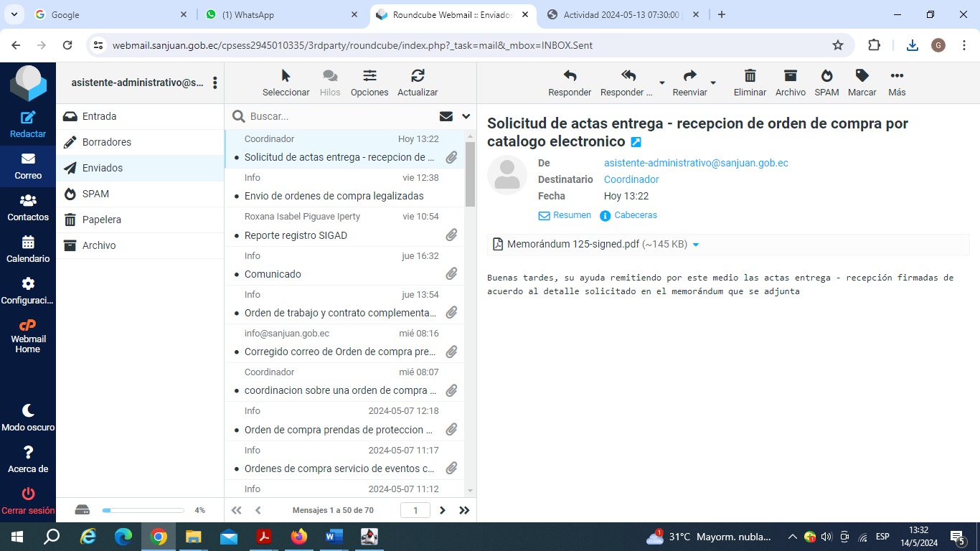This screenshot has height=551, width=980.
Task: Open attachment Memorándum 125-signed.pdf dropdown arrow
Action: 696,245
